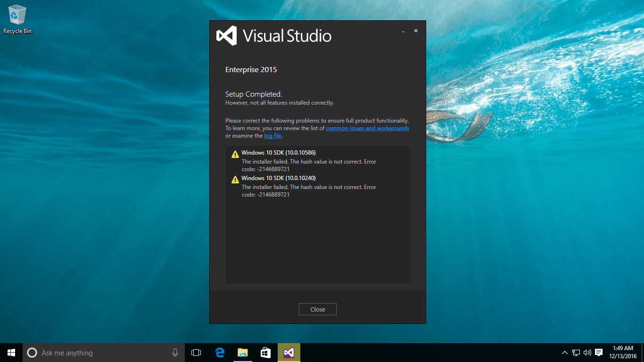Click the Cortana microphone icon
Image resolution: width=644 pixels, height=362 pixels.
(x=175, y=353)
